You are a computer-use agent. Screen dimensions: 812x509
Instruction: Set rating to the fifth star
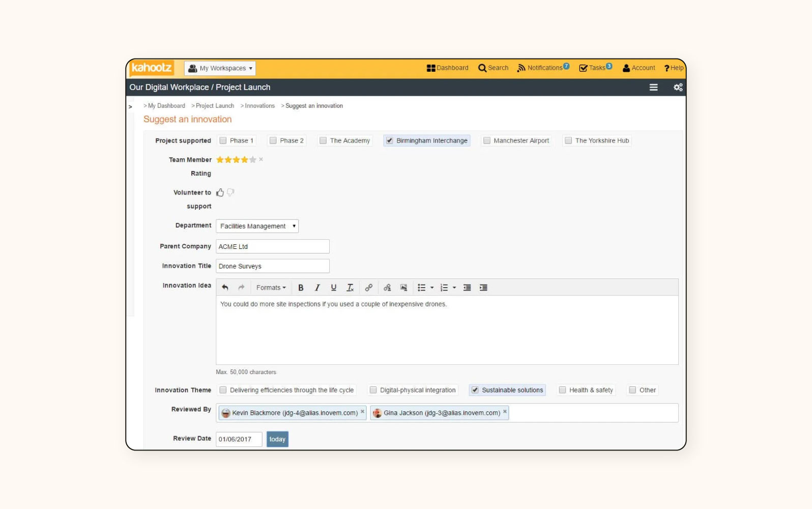point(252,160)
